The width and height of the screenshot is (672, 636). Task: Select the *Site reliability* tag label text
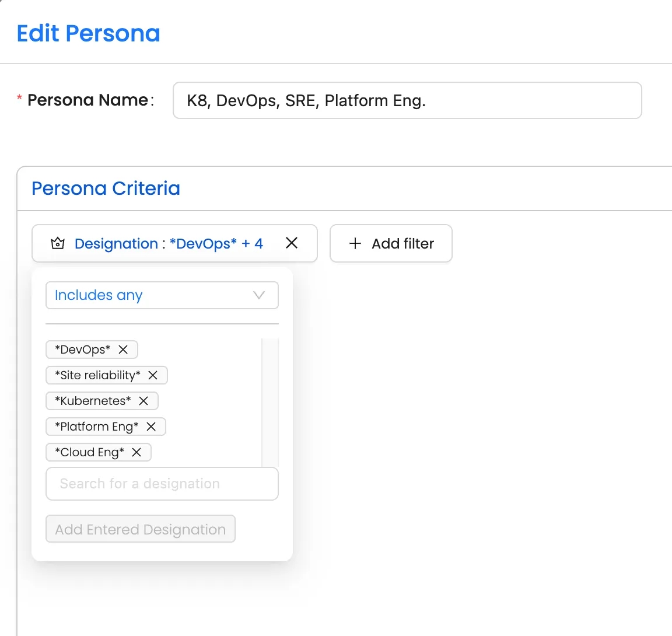click(x=97, y=375)
